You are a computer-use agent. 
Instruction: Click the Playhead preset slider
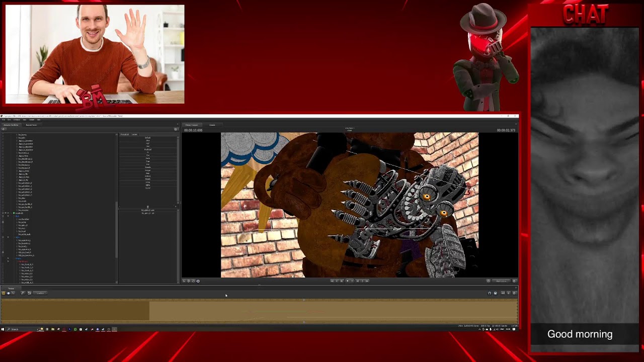(148, 149)
